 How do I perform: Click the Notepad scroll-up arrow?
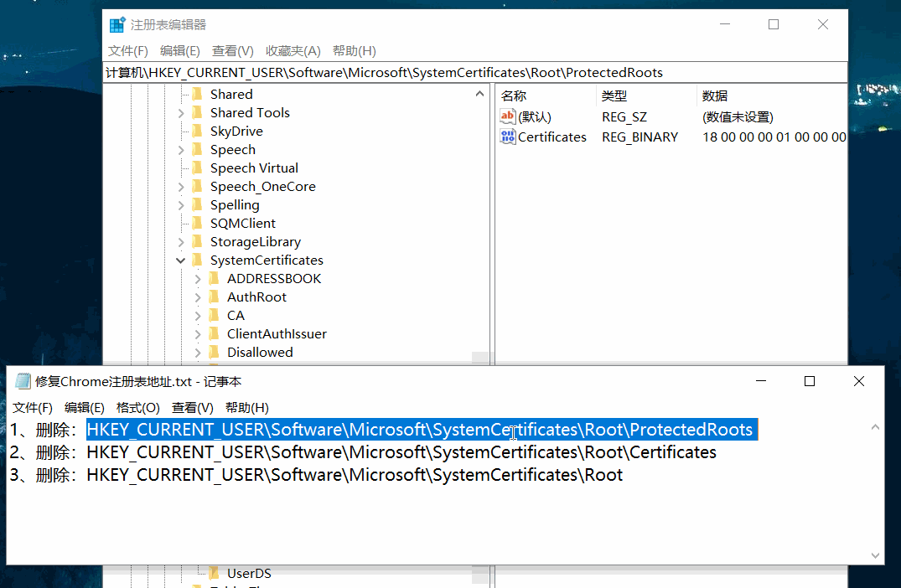(x=875, y=426)
